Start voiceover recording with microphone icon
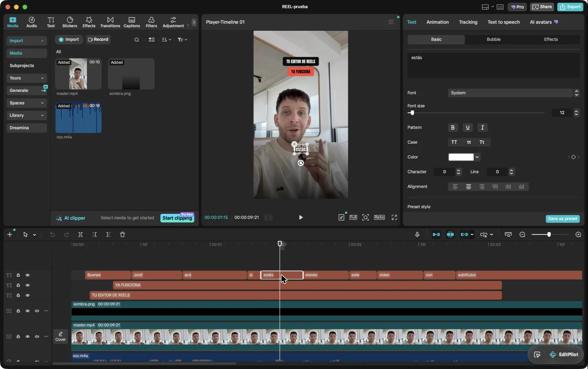588x369 pixels. (418, 235)
